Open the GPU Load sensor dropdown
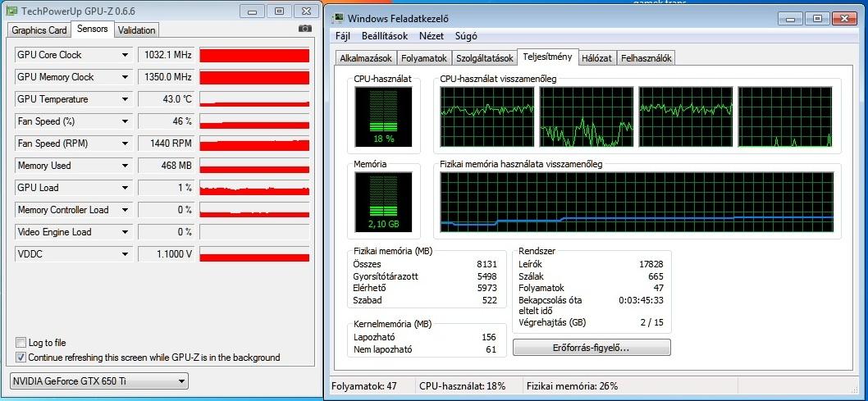 (125, 188)
